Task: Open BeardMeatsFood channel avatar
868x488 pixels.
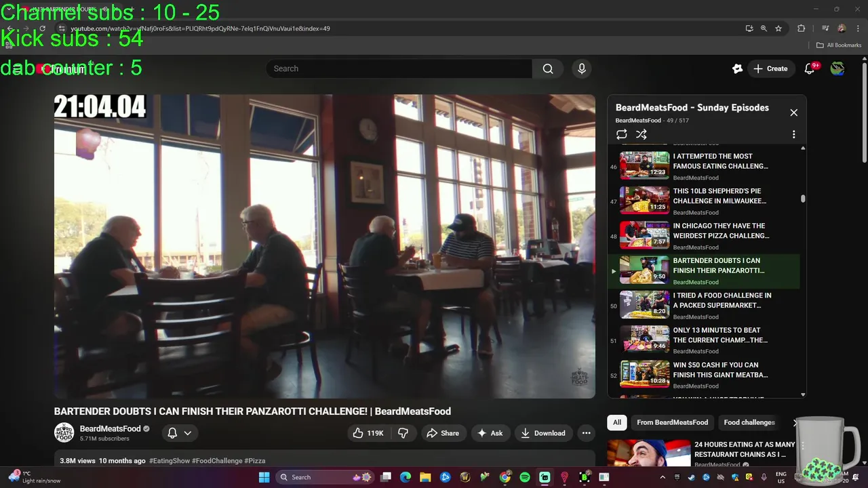Action: tap(64, 432)
